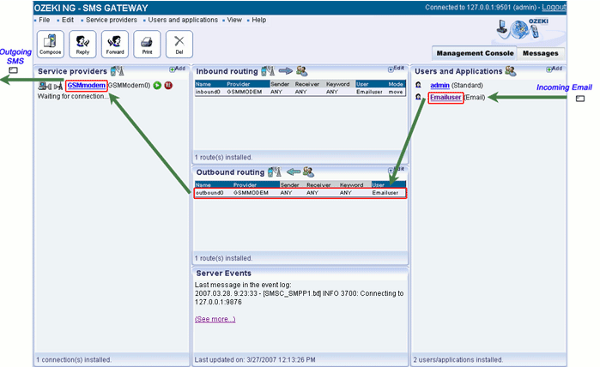Select the inbound0 route row name
600x367 pixels.
(208, 92)
